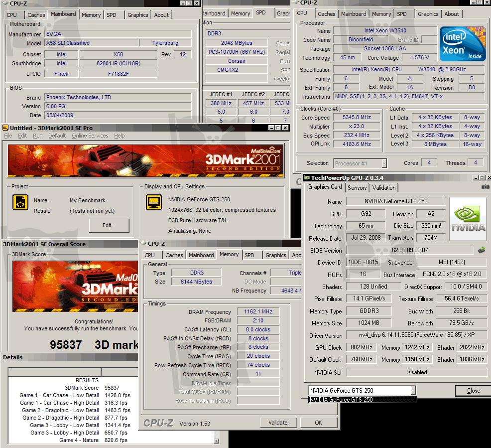Open Mainboard tab in top-right CPU-Z window
The height and width of the screenshot is (448, 491).
tap(354, 14)
